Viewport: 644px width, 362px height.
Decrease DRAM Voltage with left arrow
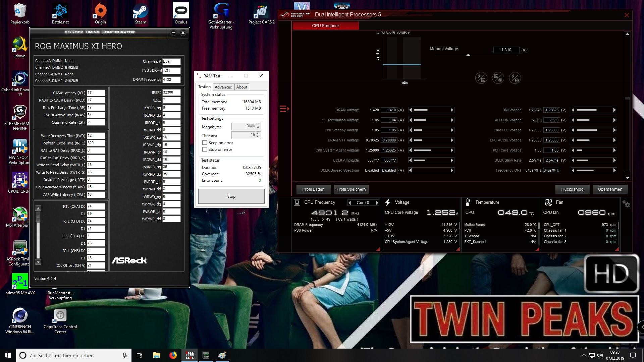411,110
